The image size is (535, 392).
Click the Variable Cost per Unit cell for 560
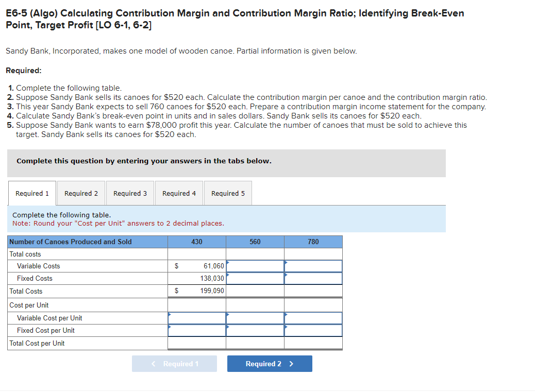point(255,318)
